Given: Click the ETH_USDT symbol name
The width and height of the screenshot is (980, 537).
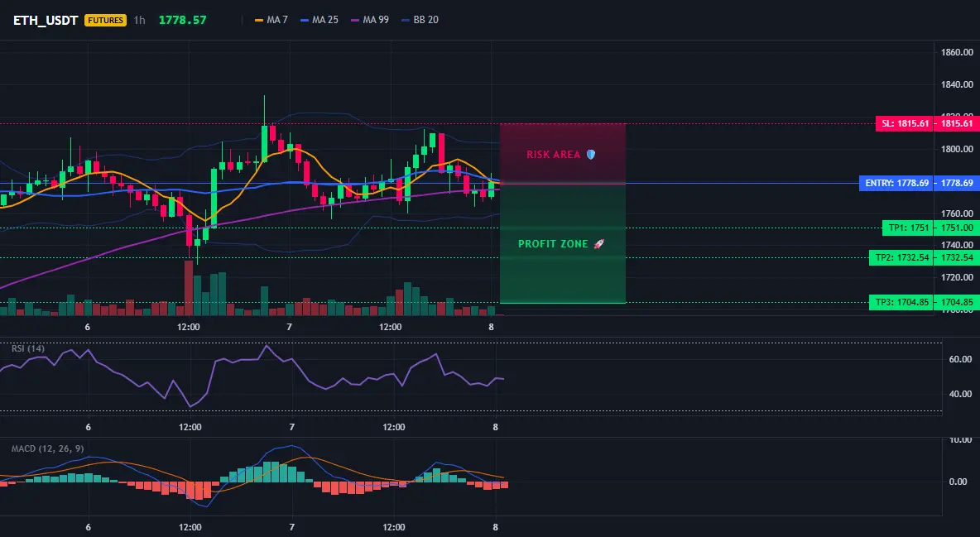Looking at the screenshot, I should coord(46,20).
